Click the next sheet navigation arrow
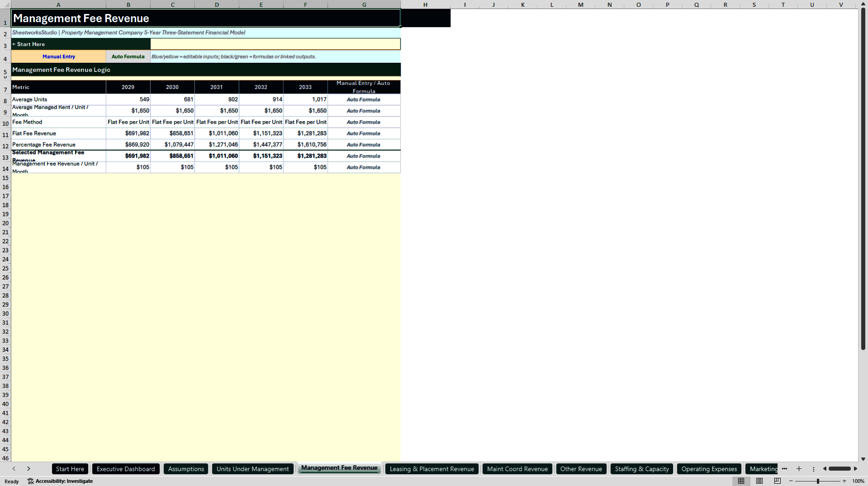868x486 pixels. point(28,469)
